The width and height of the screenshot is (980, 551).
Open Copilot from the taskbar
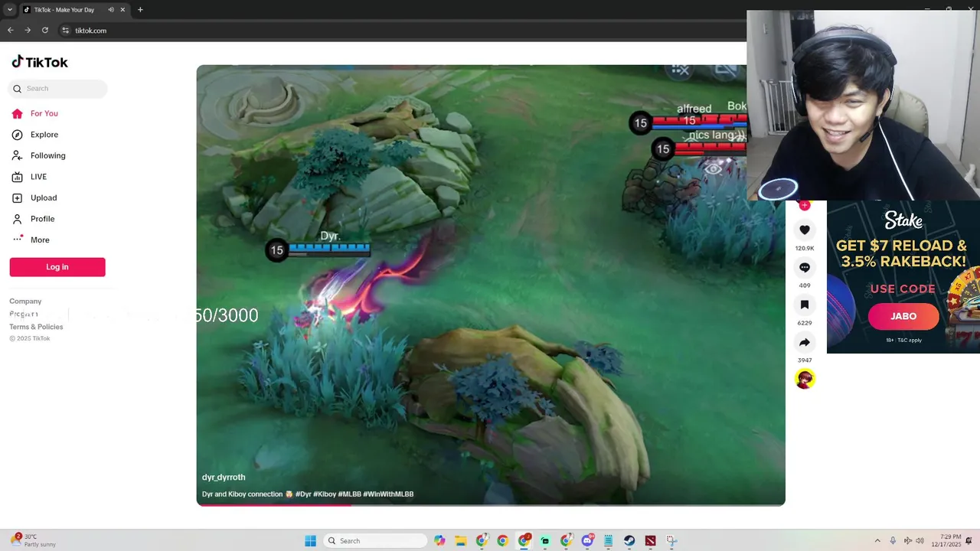(x=439, y=541)
